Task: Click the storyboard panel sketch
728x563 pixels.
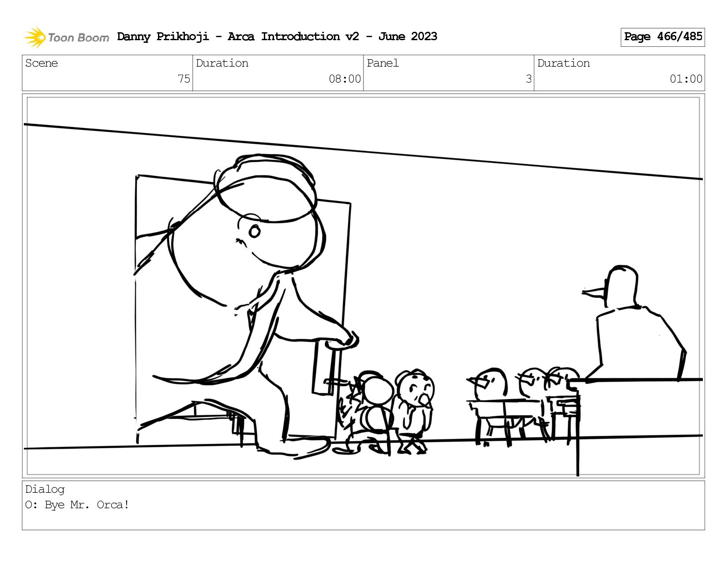Action: coord(364,286)
